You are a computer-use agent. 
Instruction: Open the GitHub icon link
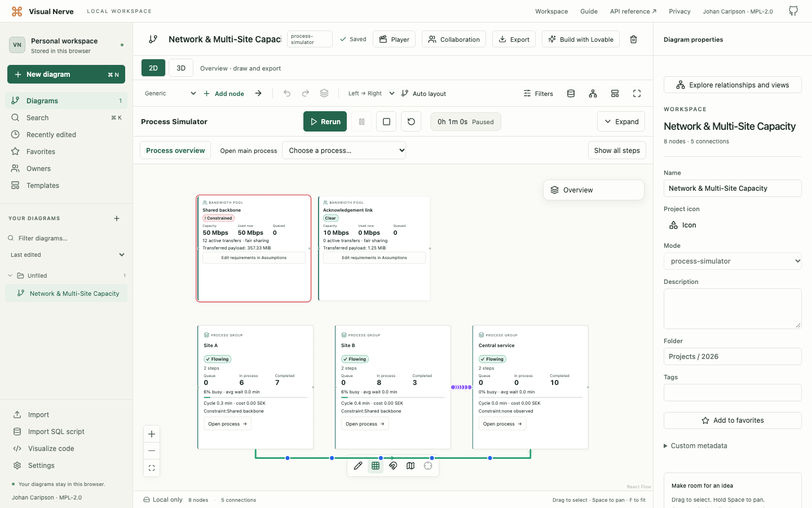tap(793, 11)
